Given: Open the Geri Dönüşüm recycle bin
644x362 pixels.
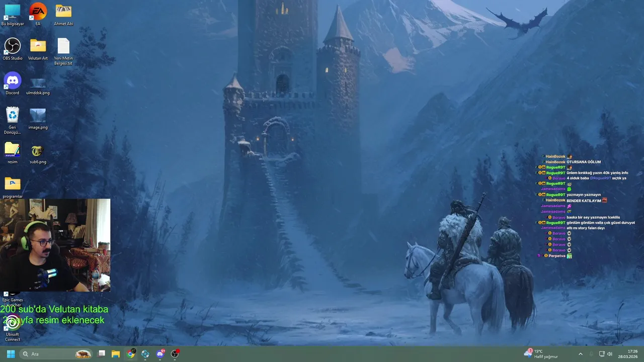Looking at the screenshot, I should [x=12, y=121].
